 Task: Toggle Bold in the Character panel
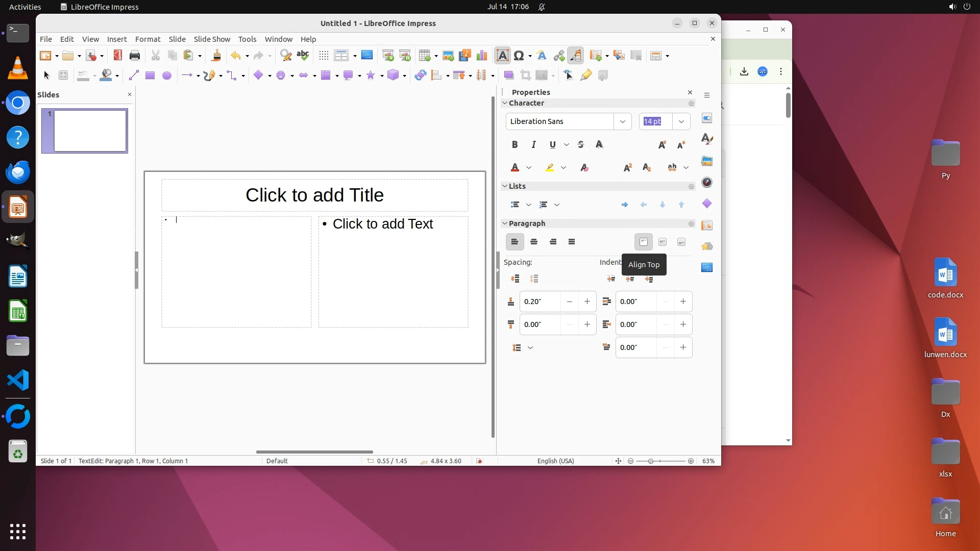click(514, 145)
